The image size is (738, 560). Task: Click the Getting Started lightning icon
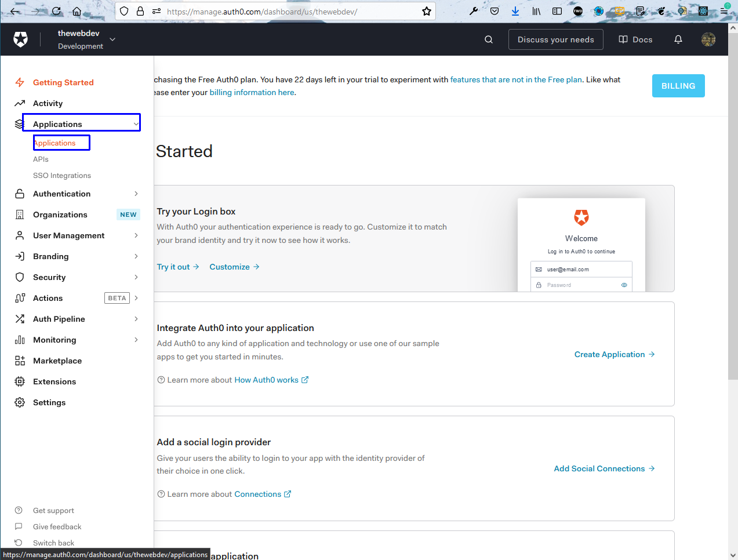[x=20, y=82]
